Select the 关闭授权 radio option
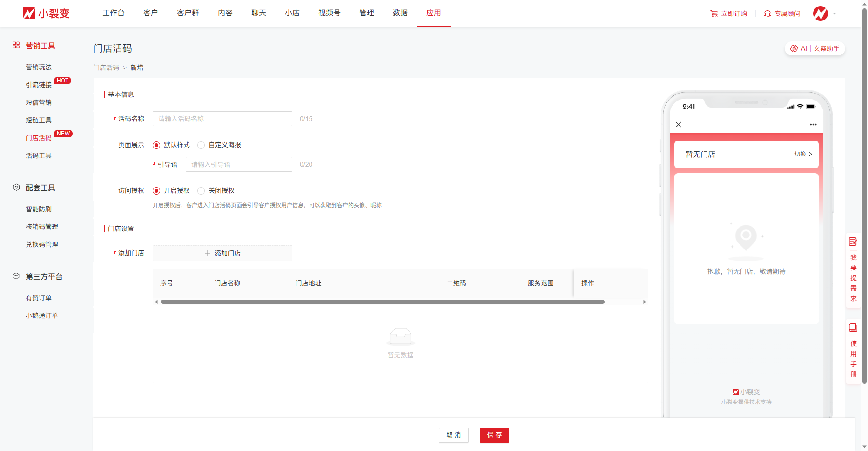Image resolution: width=868 pixels, height=451 pixels. click(x=201, y=191)
